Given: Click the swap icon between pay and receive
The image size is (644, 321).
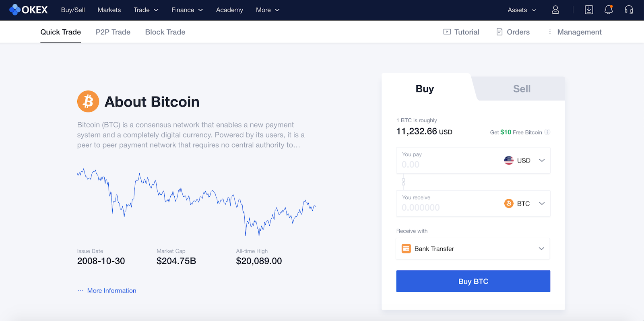Looking at the screenshot, I should tap(403, 182).
